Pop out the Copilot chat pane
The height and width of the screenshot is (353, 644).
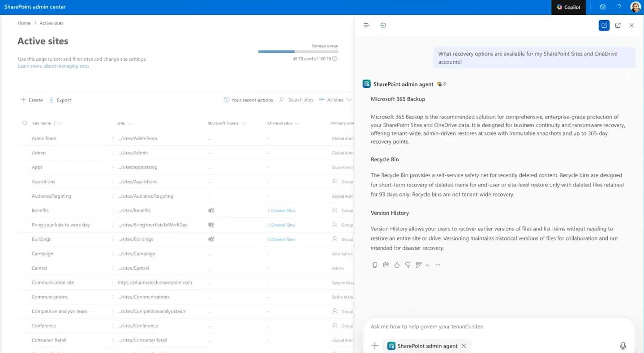click(x=618, y=26)
